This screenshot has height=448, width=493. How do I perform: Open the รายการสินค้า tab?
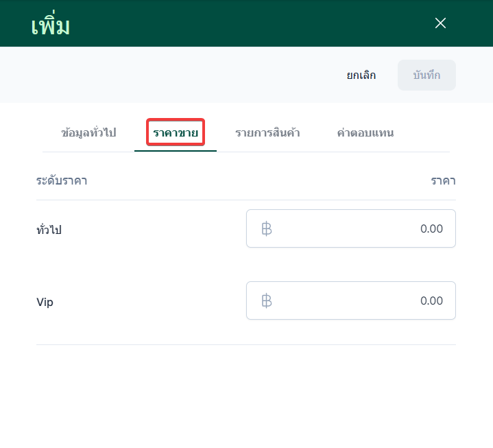(x=267, y=132)
